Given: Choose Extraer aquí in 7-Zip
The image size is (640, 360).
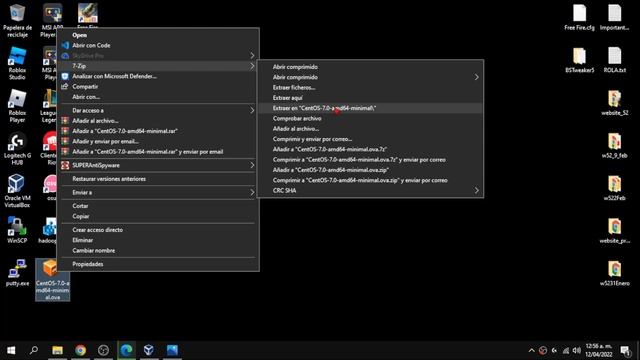Looking at the screenshot, I should click(x=371, y=98).
